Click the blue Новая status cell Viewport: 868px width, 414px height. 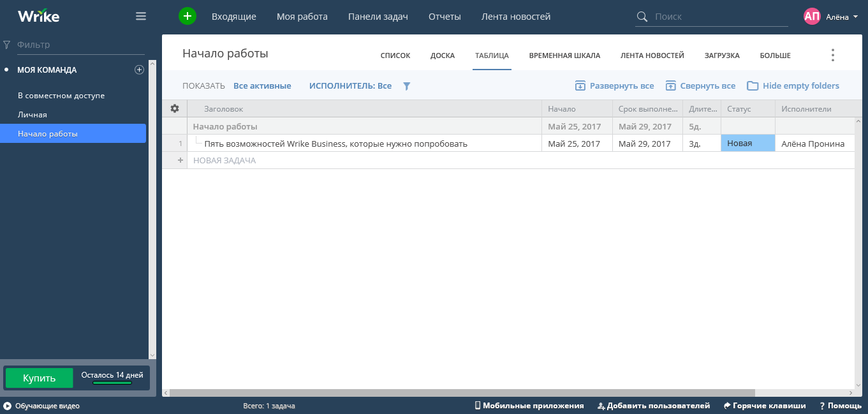pos(747,144)
